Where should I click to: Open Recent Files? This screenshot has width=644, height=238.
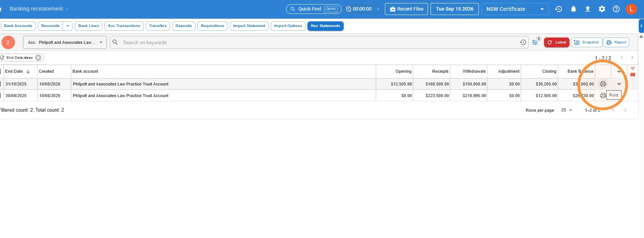(x=406, y=9)
